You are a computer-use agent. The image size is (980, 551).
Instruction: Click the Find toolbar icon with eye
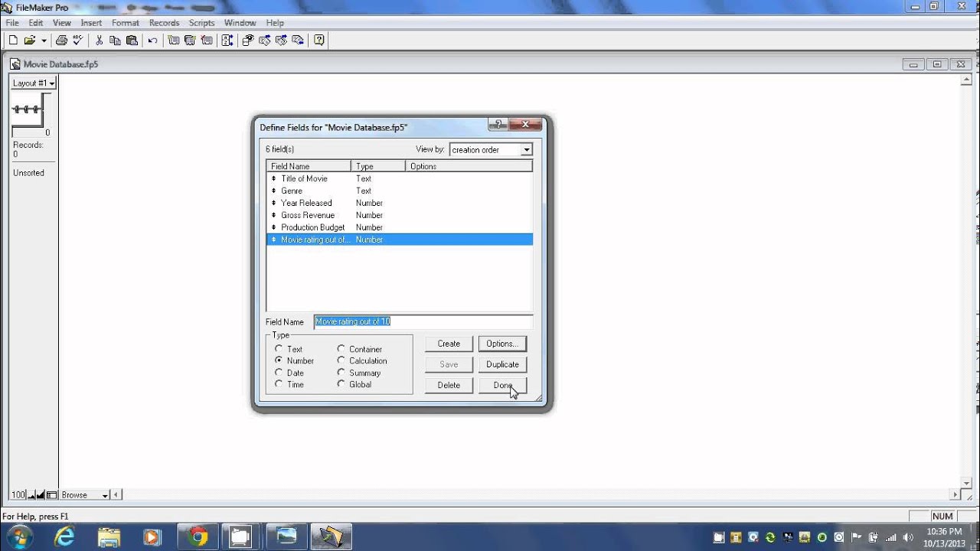click(248, 41)
